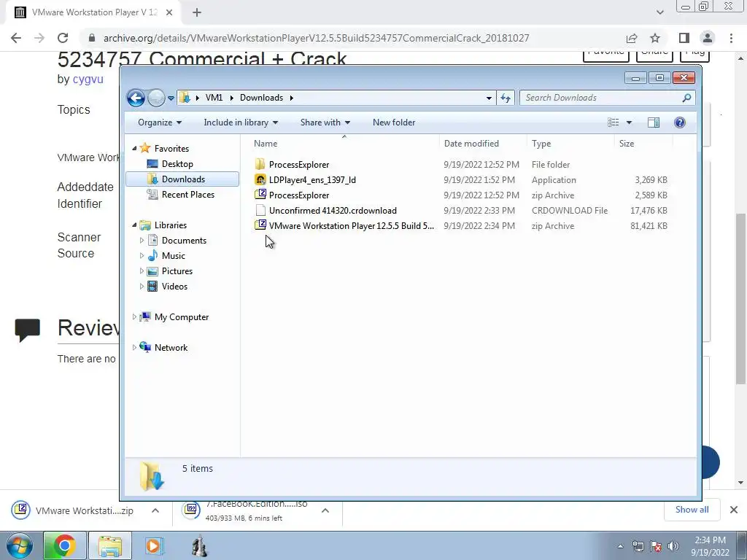Collapse the Favorites tree section

point(134,149)
